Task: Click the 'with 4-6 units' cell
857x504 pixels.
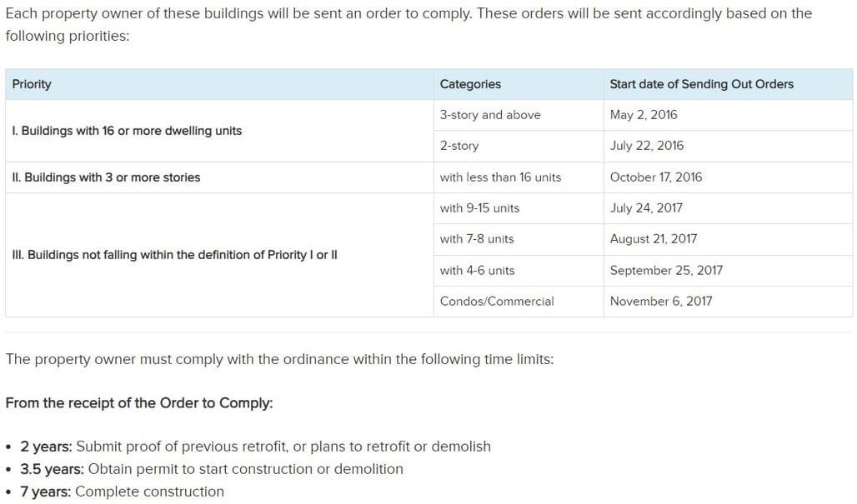Action: 519,270
